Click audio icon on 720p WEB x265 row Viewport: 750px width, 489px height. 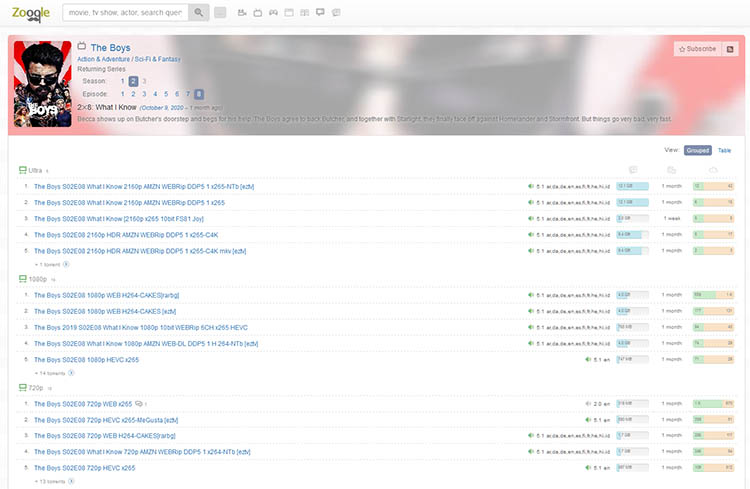coord(588,404)
